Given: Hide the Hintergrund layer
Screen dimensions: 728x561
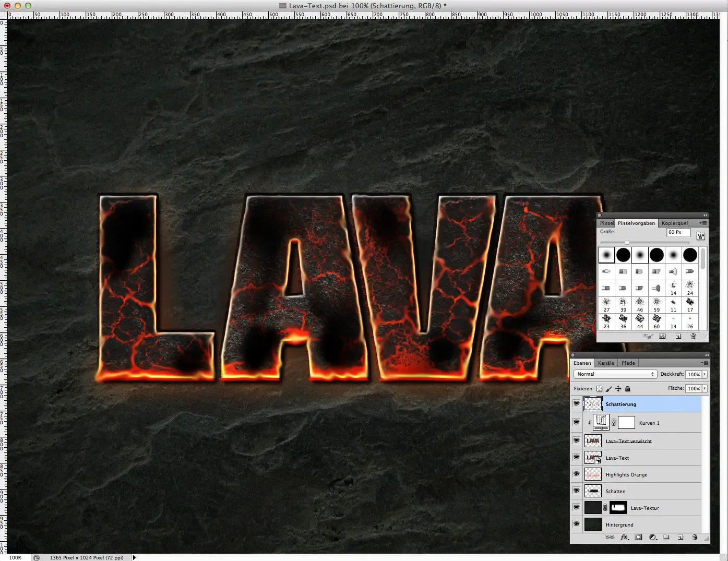Looking at the screenshot, I should coord(576,524).
